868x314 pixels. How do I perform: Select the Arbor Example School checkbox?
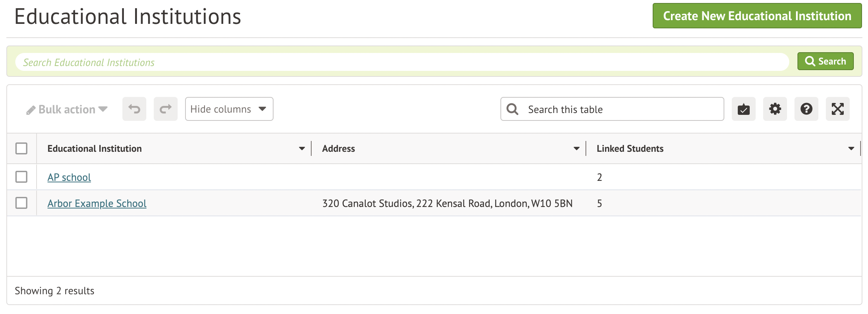pyautogui.click(x=22, y=203)
